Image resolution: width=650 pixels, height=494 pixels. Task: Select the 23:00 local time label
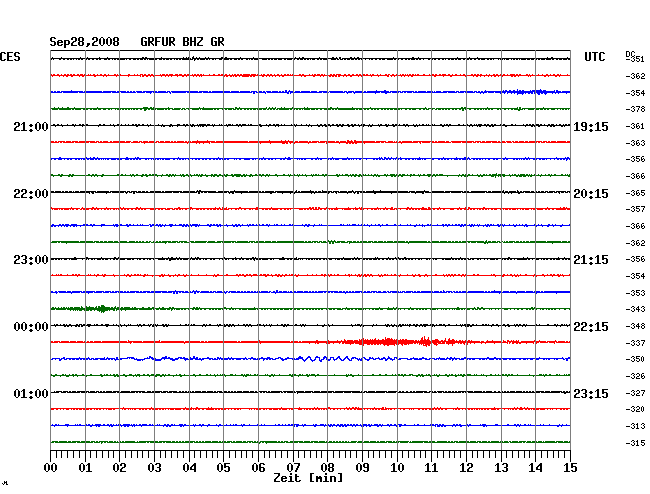pyautogui.click(x=31, y=260)
